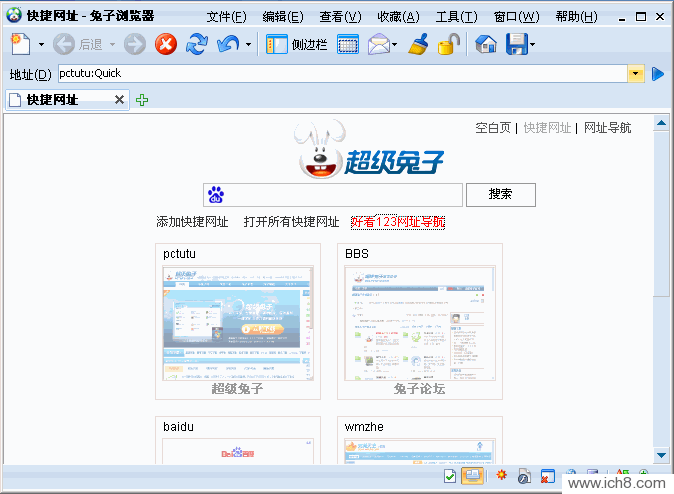Open the 帮助(H) menu
Image resolution: width=674 pixels, height=494 pixels.
pyautogui.click(x=576, y=17)
